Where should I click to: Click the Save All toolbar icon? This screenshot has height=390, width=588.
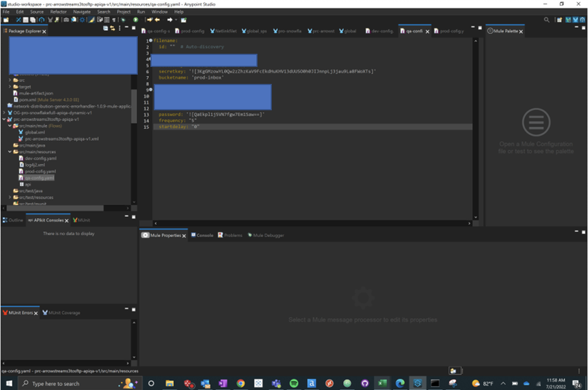coord(32,20)
